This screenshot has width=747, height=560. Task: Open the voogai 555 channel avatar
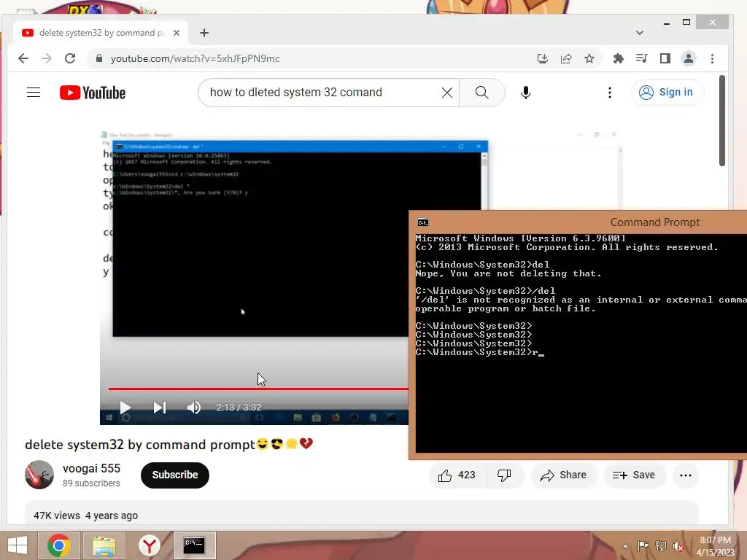pyautogui.click(x=39, y=475)
